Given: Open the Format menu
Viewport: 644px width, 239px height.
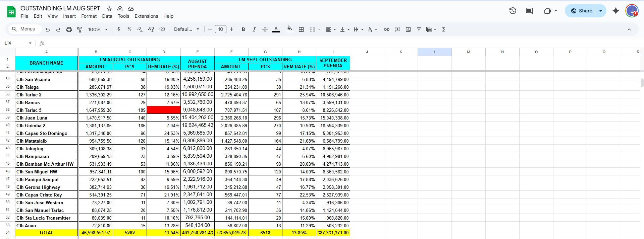Looking at the screenshot, I should point(89,16).
